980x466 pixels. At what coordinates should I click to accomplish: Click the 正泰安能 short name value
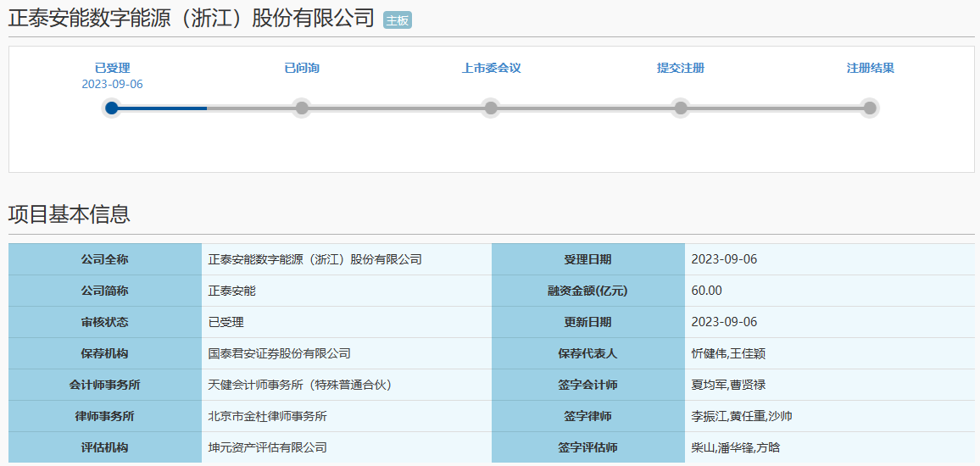232,291
